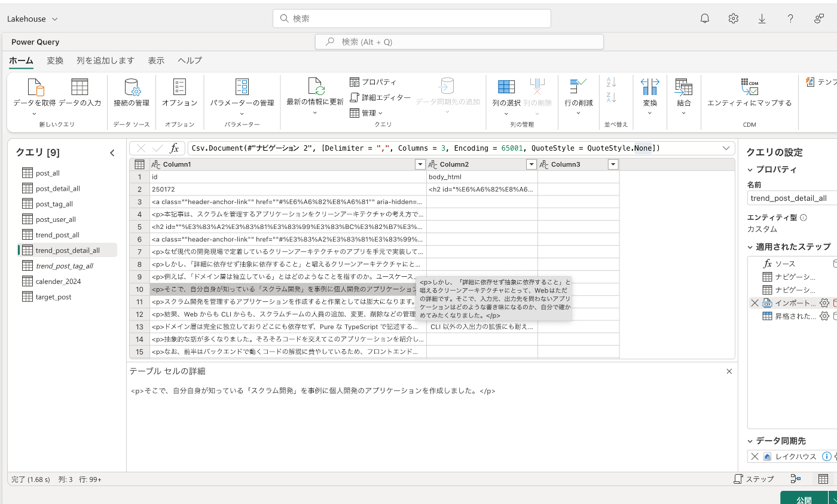Open the 結合 (combine) ribbon tool
Viewport: 837px width, 504px height.
click(683, 94)
